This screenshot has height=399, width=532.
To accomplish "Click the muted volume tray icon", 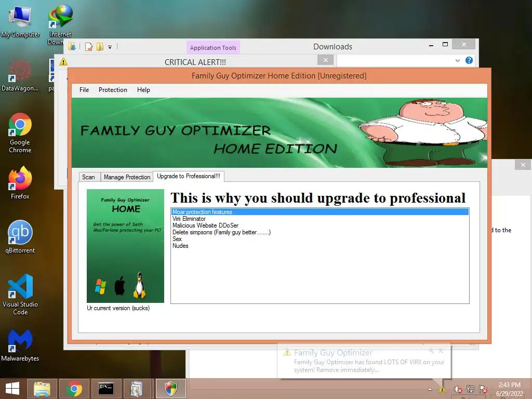I will pos(458,389).
